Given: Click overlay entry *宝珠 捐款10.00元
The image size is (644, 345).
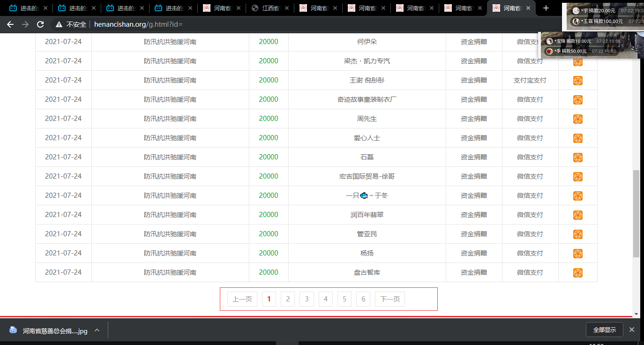Looking at the screenshot, I should pyautogui.click(x=583, y=41).
